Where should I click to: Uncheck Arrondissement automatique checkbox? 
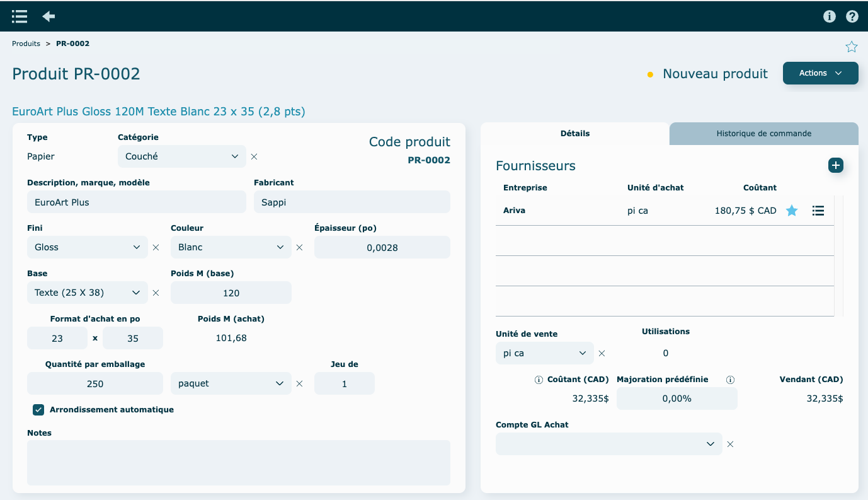[x=38, y=410]
